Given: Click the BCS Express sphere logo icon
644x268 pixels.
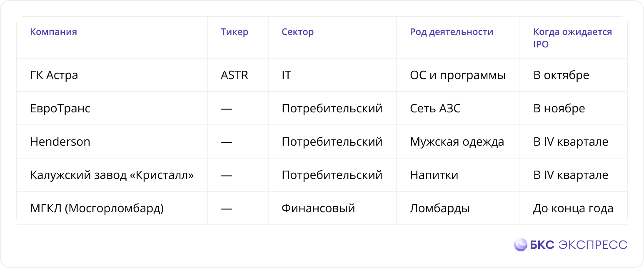Looking at the screenshot, I should [521, 245].
